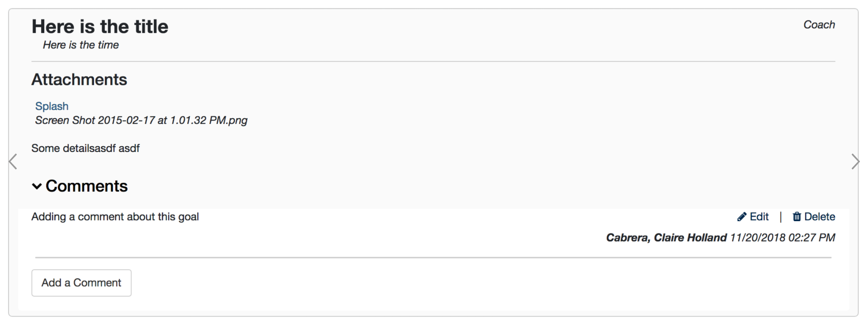Click the pencil icon beside Edit

pos(741,217)
